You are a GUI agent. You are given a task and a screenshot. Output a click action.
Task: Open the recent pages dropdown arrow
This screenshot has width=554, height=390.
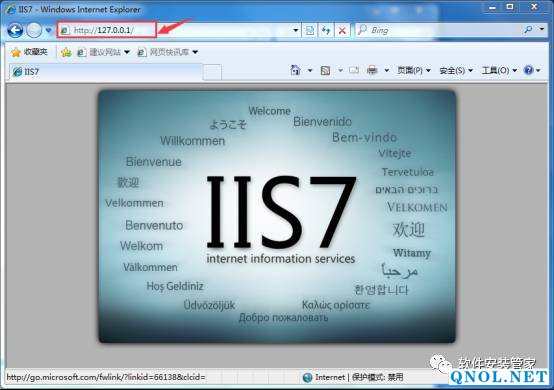pos(48,30)
